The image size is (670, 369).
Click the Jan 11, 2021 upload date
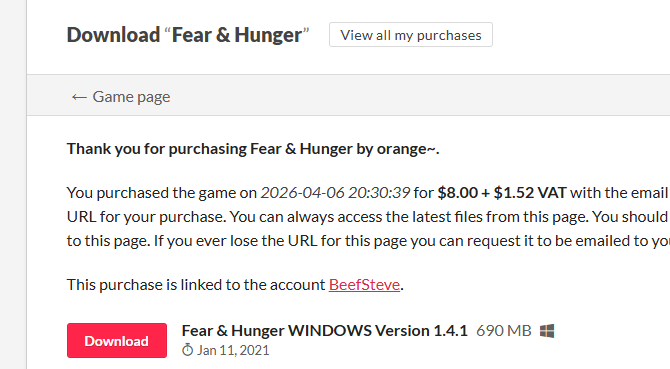(233, 350)
